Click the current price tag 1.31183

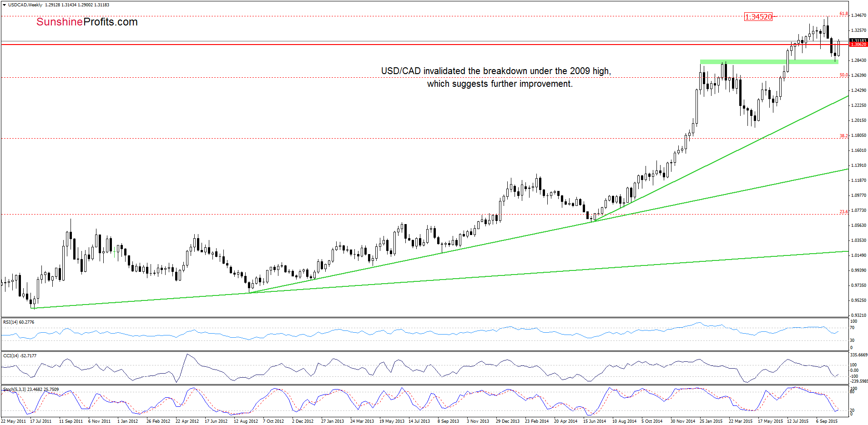(859, 40)
